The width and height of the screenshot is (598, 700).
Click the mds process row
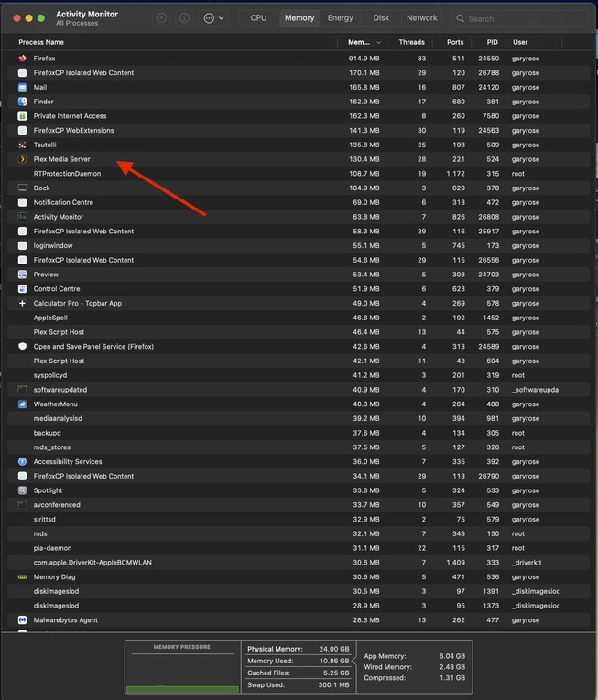[299, 533]
